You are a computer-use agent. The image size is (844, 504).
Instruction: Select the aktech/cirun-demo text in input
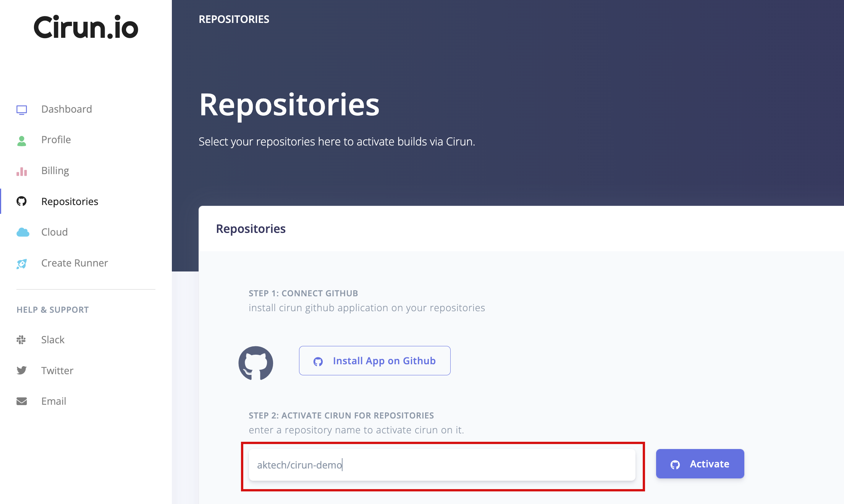point(300,465)
